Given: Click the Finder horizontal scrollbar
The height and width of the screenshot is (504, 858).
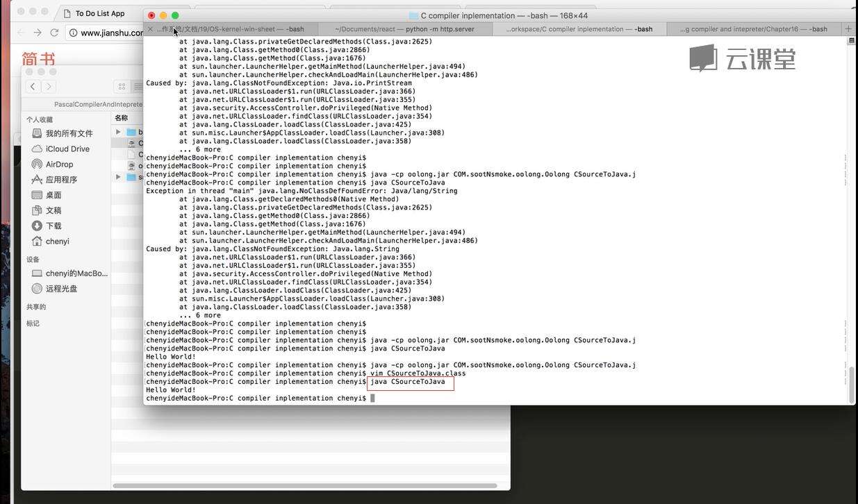Looking at the screenshot, I should click(x=304, y=485).
